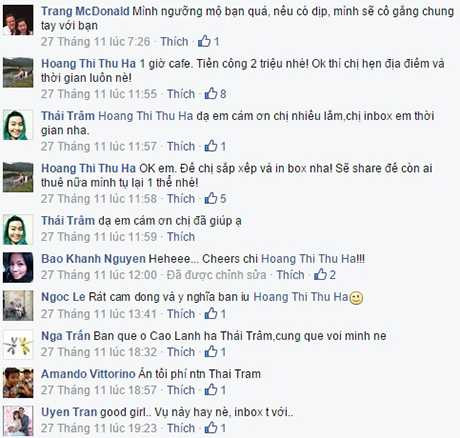Click thumbs-up icon on Nga Trần's comment
Image resolution: width=460 pixels, height=438 pixels.
(211, 352)
